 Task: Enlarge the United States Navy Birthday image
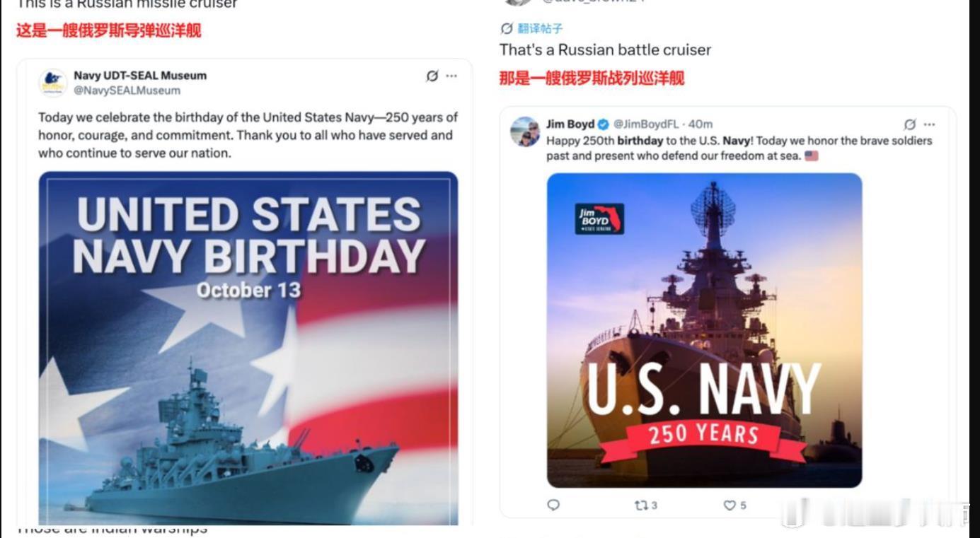point(248,348)
